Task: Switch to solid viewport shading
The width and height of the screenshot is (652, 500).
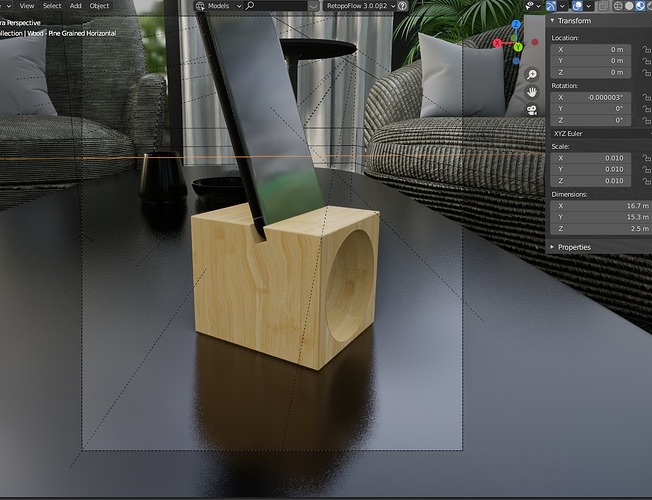Action: coord(629,6)
